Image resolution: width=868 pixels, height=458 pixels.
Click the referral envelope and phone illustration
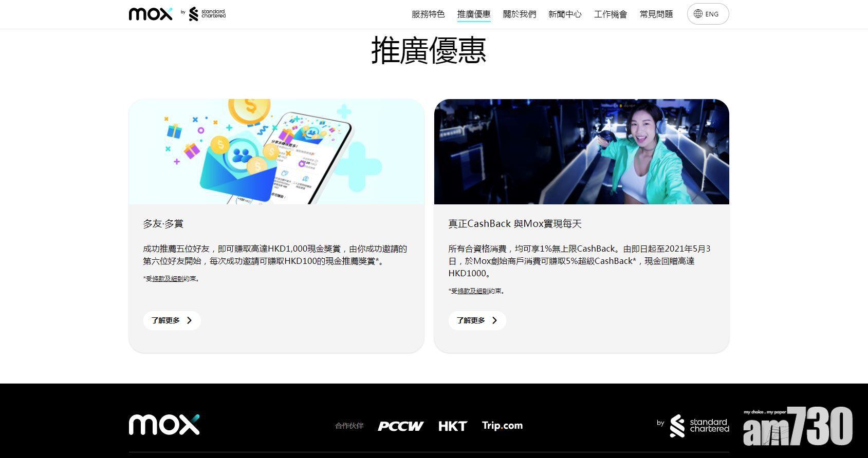point(276,151)
